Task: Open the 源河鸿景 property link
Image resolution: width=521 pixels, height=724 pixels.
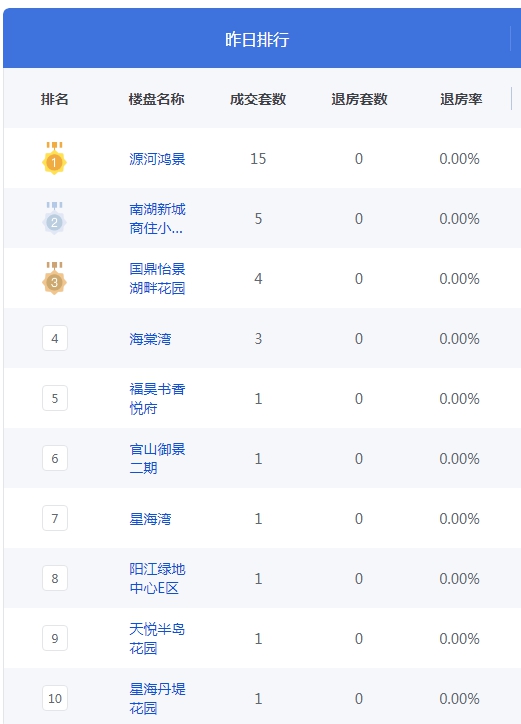Action: point(157,159)
